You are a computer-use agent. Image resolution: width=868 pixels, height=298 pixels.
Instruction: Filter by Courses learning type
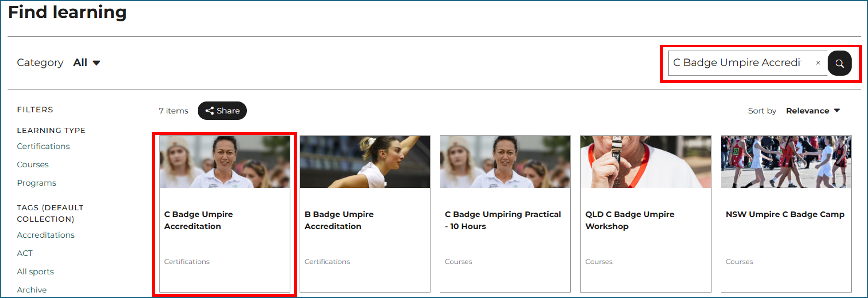(33, 164)
